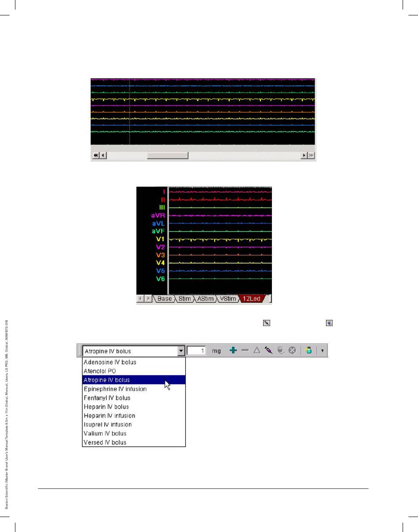Click the medication bottle icon in toolbar
Image resolution: width=418 pixels, height=532 pixels.
point(308,351)
